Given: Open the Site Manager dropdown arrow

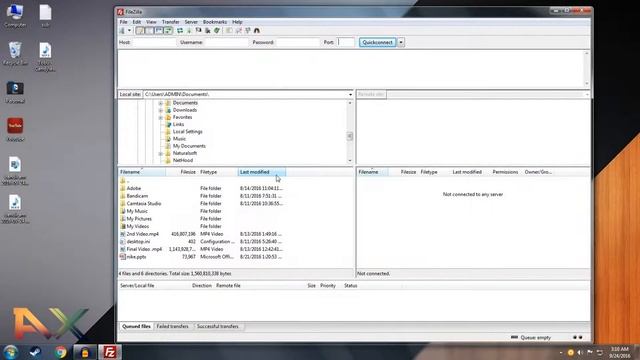Looking at the screenshot, I should (x=129, y=31).
